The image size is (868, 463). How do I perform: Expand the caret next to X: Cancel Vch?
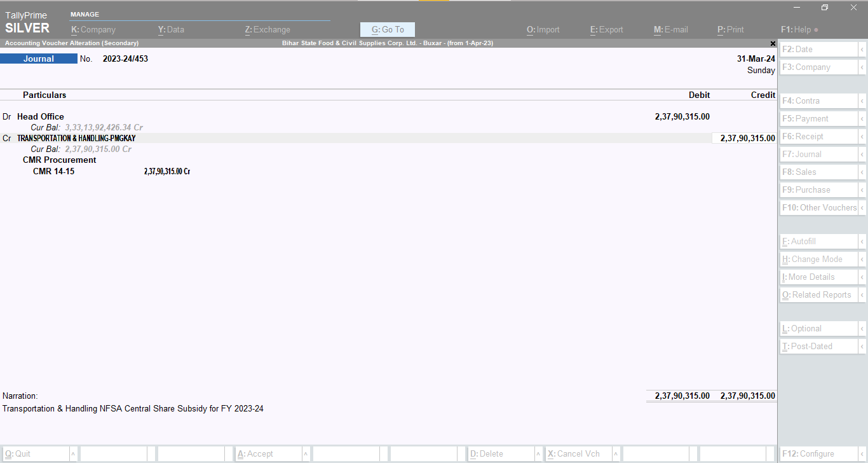(x=616, y=454)
